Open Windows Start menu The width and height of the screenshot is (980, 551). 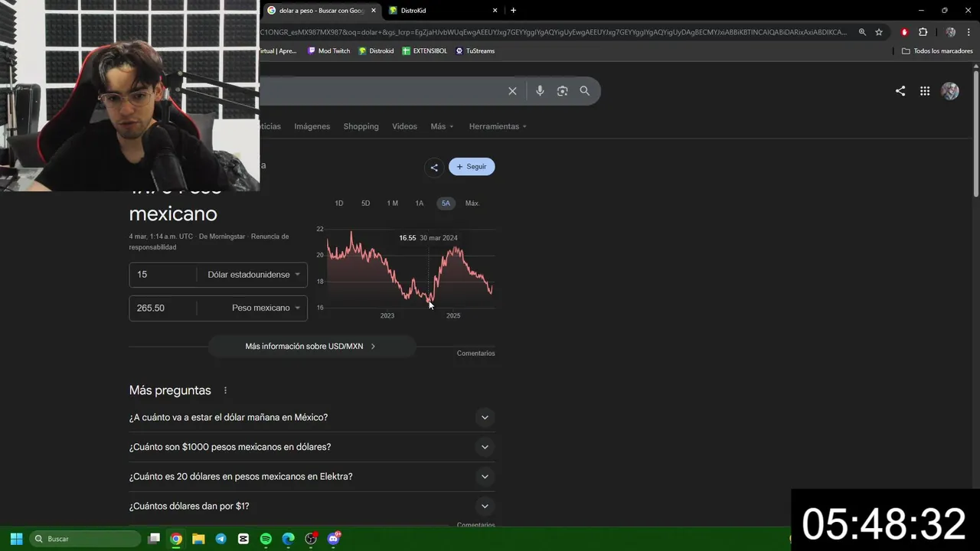click(16, 539)
